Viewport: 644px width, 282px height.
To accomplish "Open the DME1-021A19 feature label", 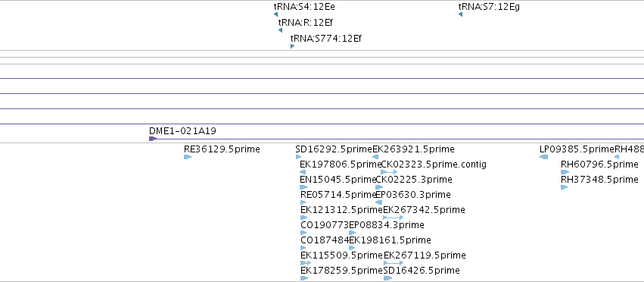I will (182, 131).
